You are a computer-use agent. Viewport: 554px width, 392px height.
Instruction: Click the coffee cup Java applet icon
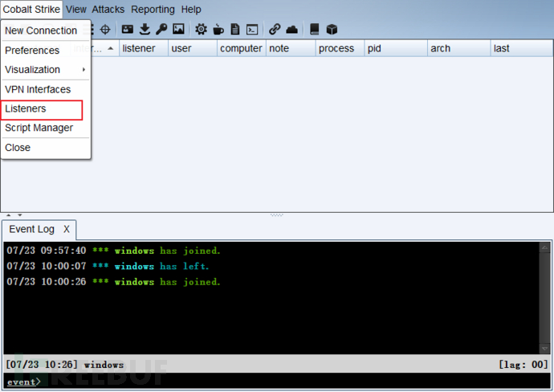(x=218, y=30)
